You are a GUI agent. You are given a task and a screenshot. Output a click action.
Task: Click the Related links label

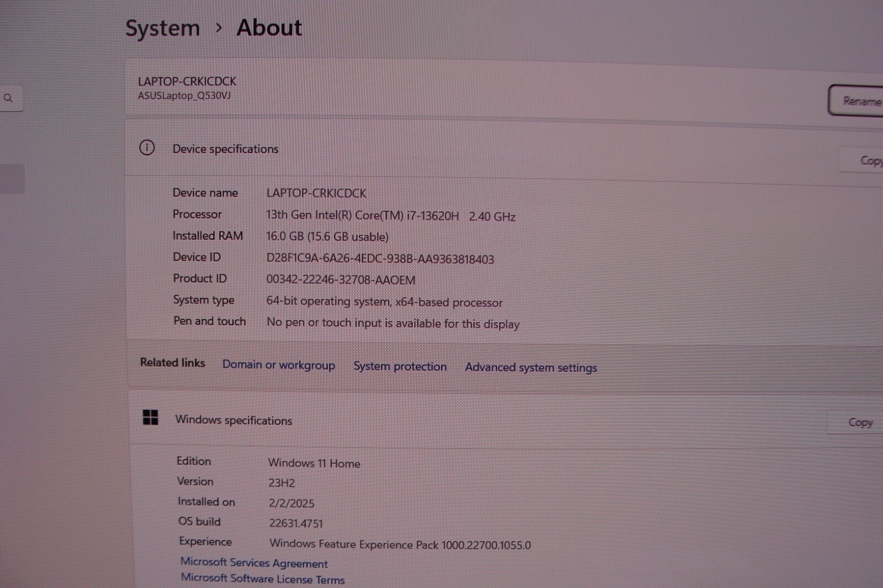pyautogui.click(x=173, y=362)
